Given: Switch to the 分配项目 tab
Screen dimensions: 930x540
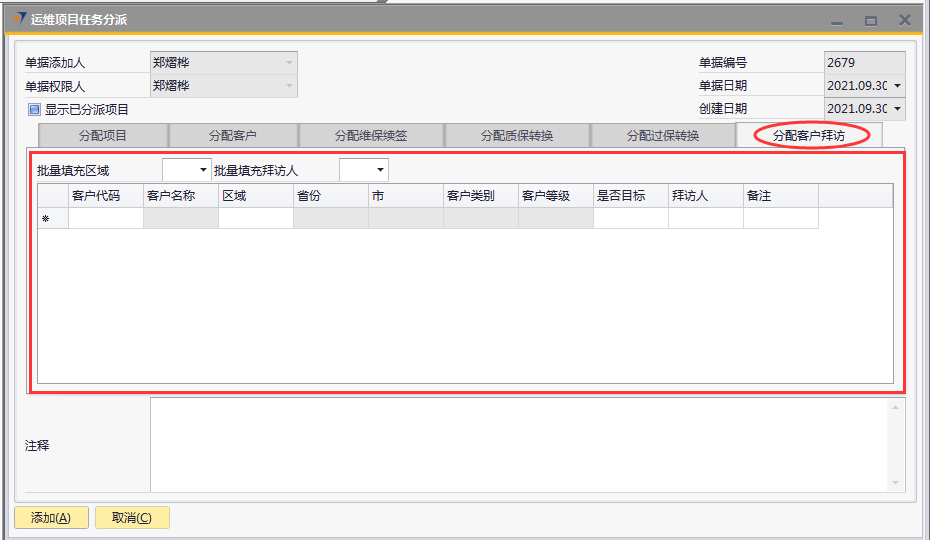Looking at the screenshot, I should (103, 136).
